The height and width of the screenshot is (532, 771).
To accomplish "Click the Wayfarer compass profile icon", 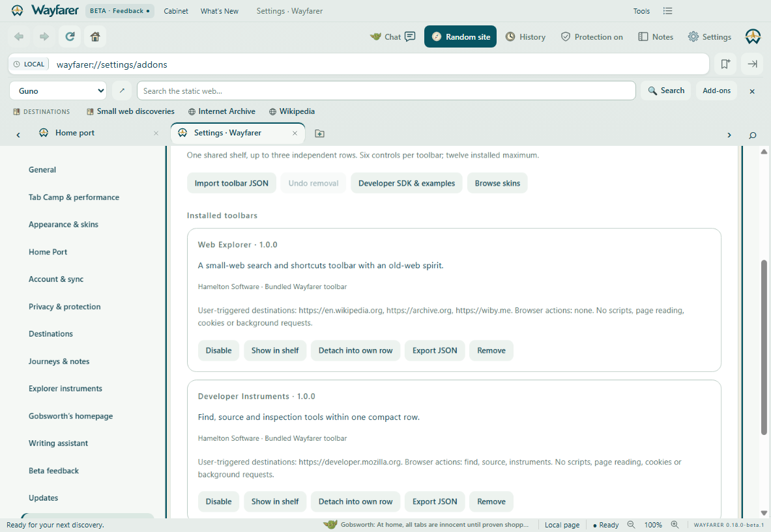I will point(752,36).
